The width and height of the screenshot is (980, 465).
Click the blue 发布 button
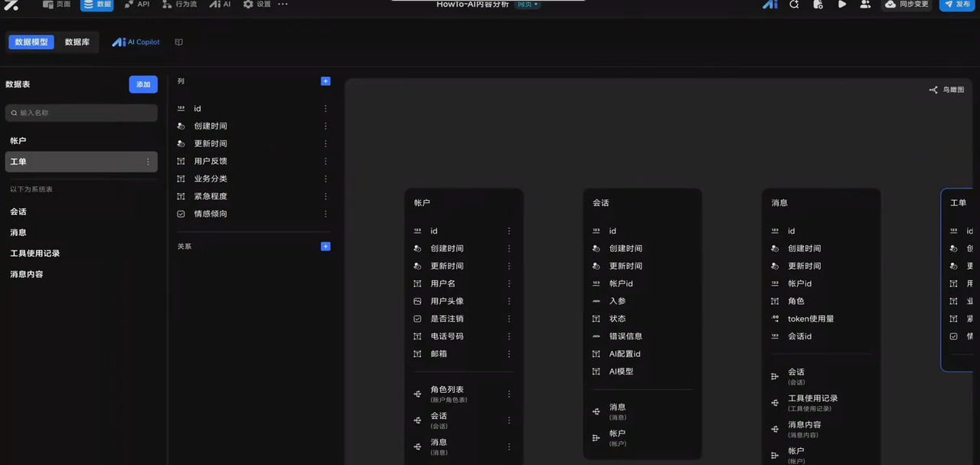click(x=957, y=5)
